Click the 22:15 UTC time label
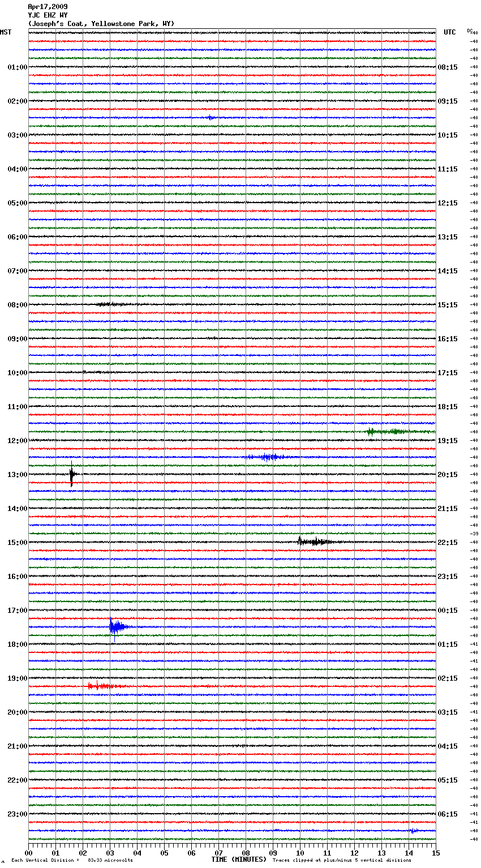The height and width of the screenshot is (868, 481). [448, 543]
